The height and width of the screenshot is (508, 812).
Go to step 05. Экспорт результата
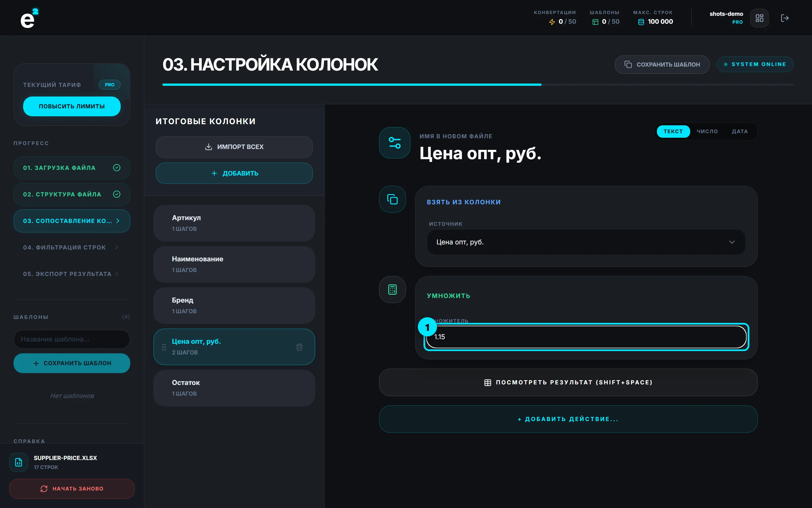pos(72,274)
